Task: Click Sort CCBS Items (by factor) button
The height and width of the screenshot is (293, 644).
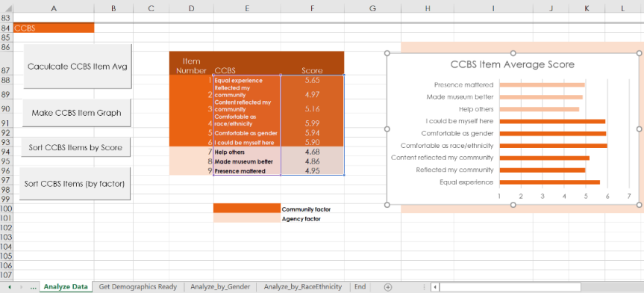Action: (x=75, y=184)
